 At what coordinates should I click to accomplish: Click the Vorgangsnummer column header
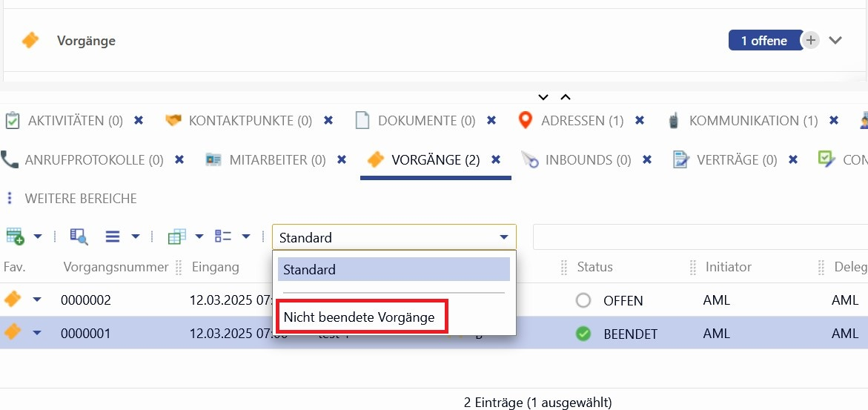tap(116, 267)
